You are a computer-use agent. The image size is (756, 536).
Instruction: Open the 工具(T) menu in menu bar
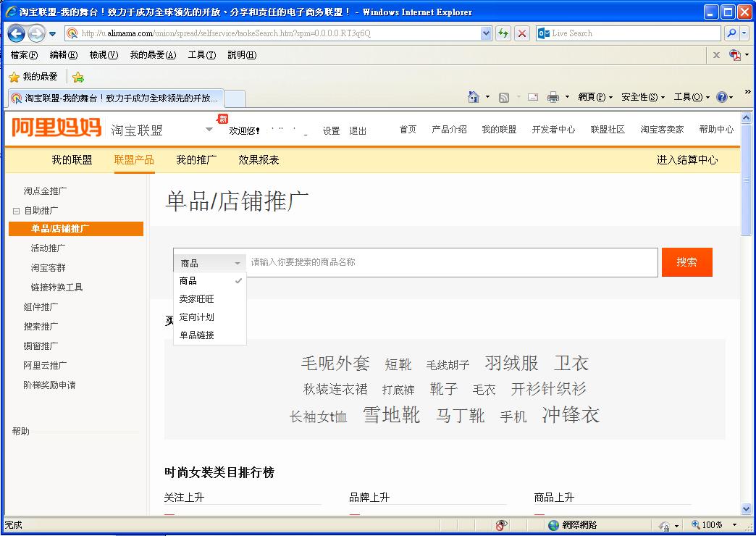pyautogui.click(x=201, y=55)
